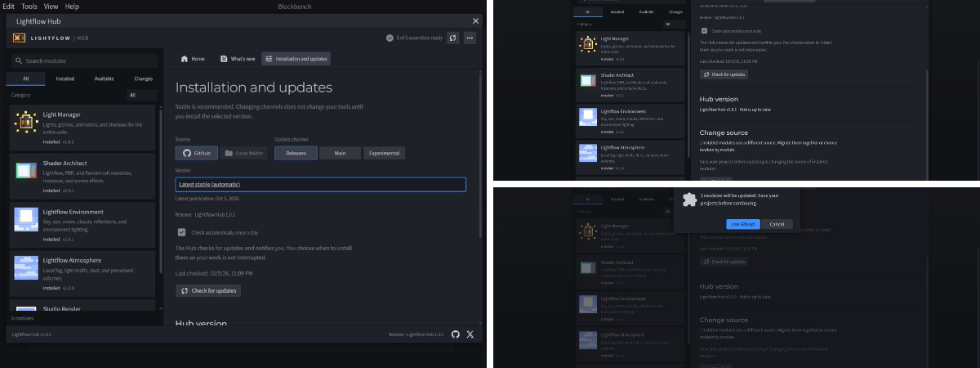This screenshot has width=980, height=368.
Task: Click the '5 modules' count text
Action: 22,317
